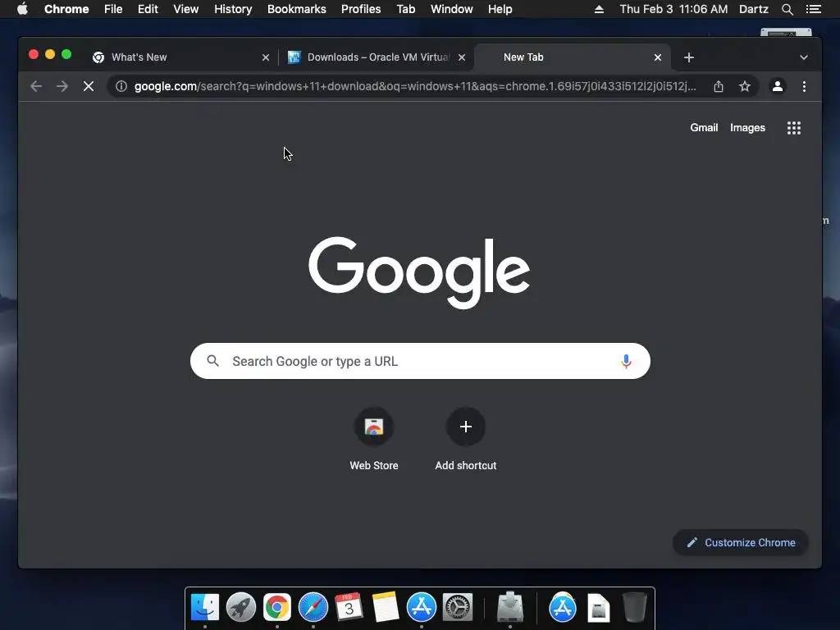Screen dimensions: 840x630
Task: Open Notes from the dock
Action: point(386,608)
